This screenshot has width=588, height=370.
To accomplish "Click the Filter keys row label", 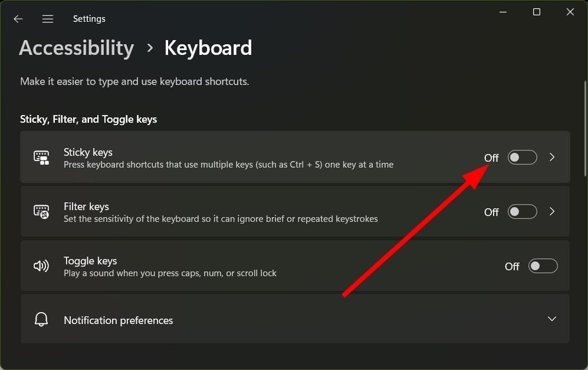I will 86,207.
